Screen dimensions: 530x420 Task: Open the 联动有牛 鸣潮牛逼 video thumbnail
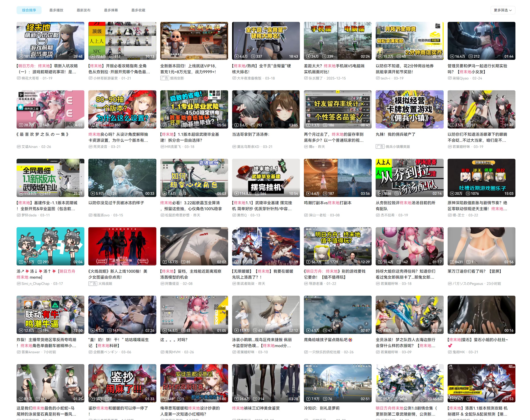(x=50, y=315)
